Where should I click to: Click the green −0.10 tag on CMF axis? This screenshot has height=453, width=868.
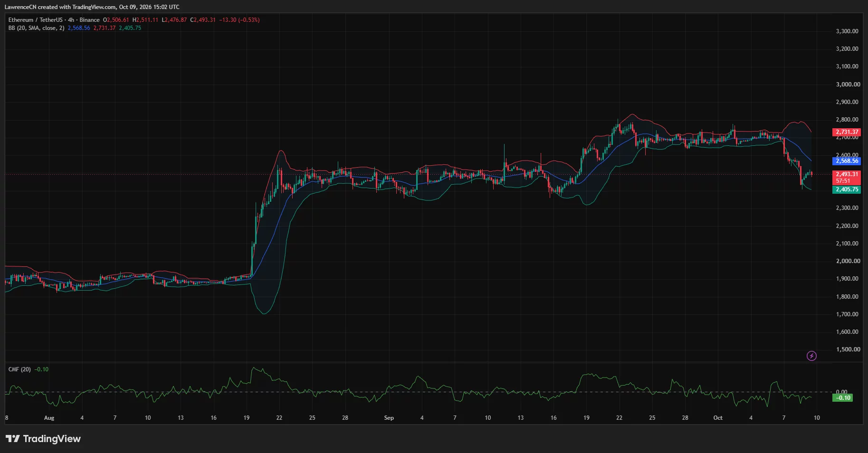click(843, 398)
